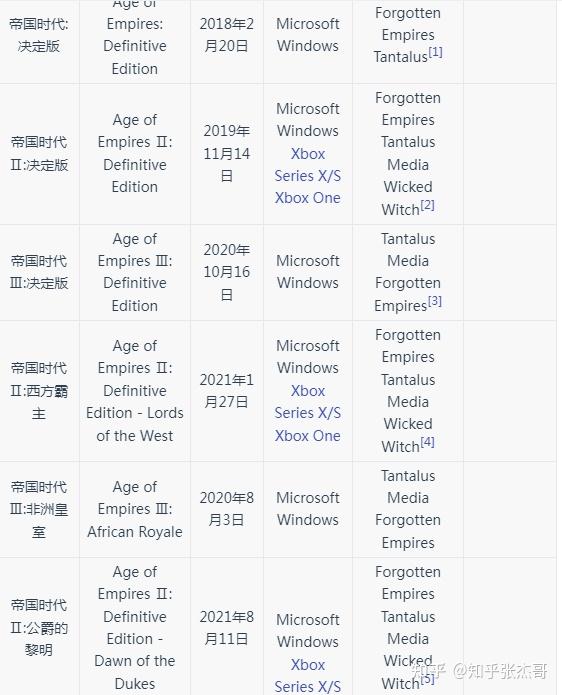This screenshot has width=562, height=695.
Task: Select the 帝国时代III:决定版 title cell
Action: [x=39, y=272]
